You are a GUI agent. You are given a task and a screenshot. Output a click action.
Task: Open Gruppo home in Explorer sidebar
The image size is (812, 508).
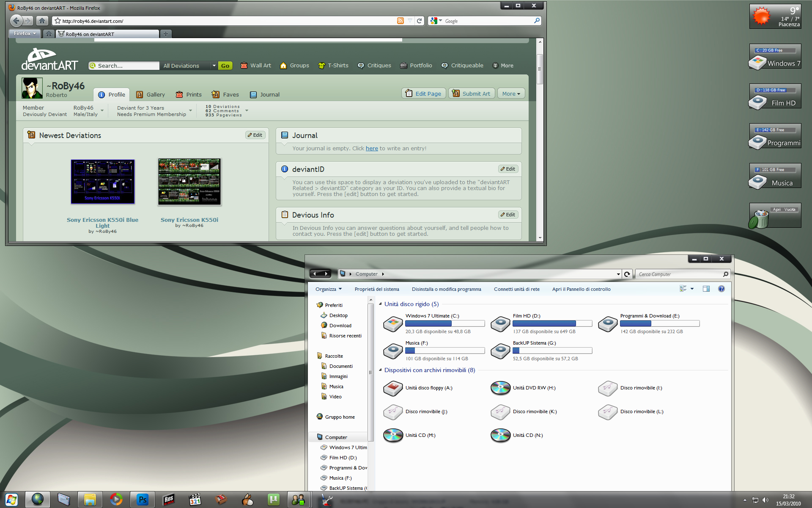336,417
